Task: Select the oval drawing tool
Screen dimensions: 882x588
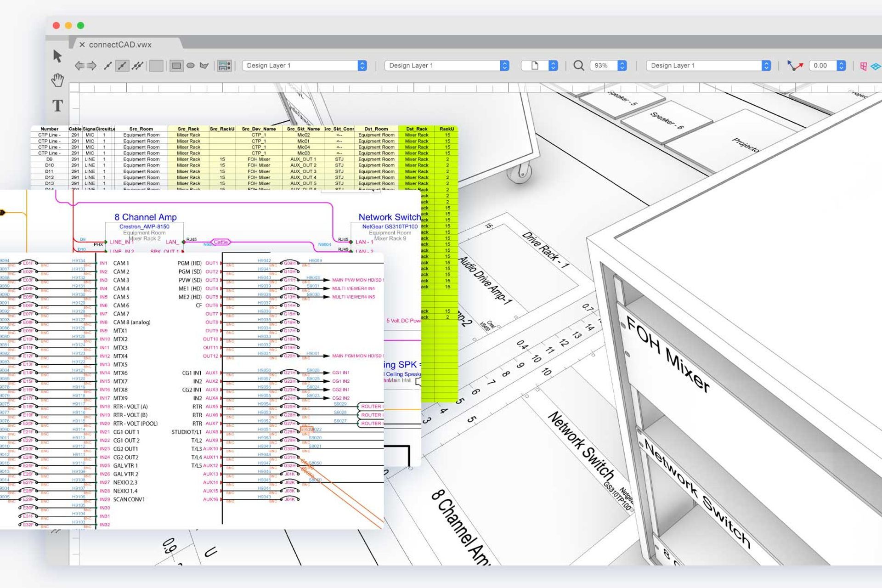Action: 191,66
